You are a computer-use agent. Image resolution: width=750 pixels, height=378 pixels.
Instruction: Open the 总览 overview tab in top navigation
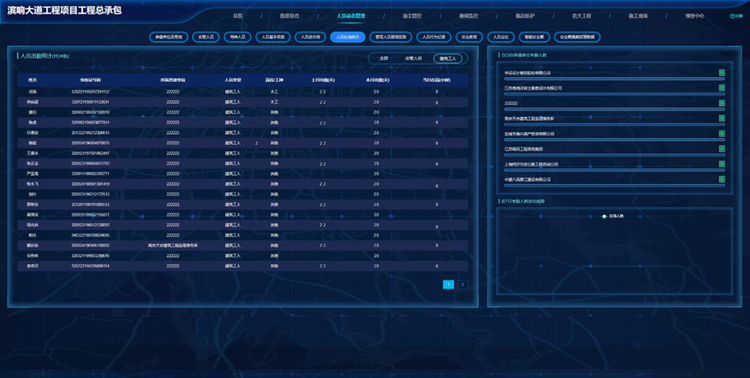pyautogui.click(x=238, y=16)
